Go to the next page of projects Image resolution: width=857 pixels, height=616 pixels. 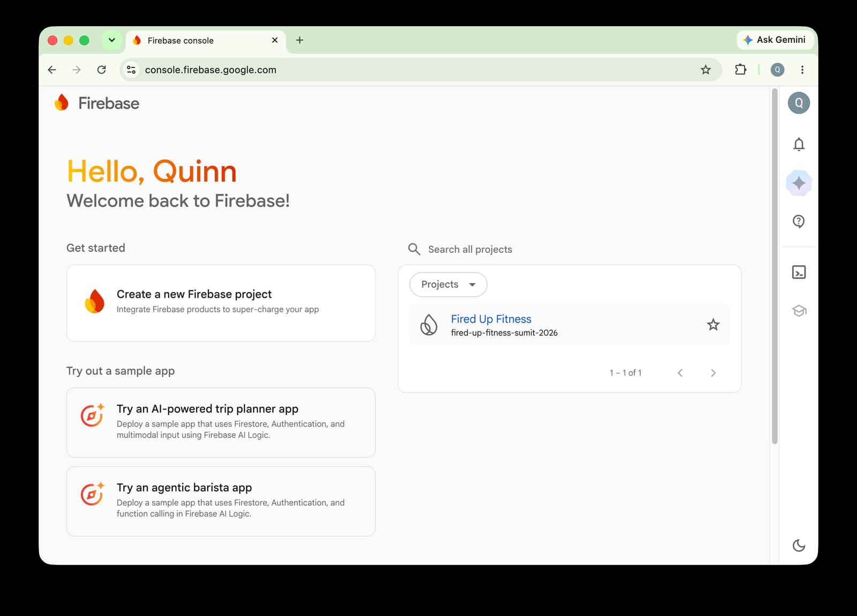pyautogui.click(x=713, y=373)
